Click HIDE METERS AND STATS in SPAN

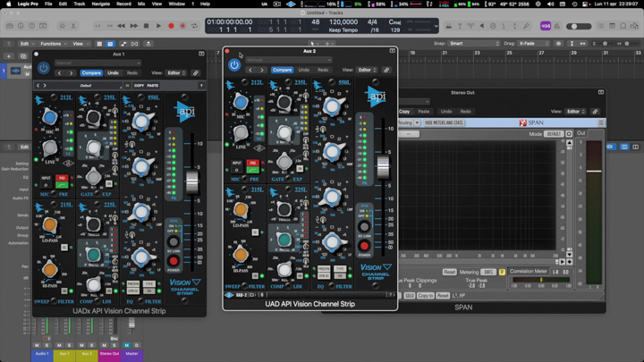pos(445,122)
